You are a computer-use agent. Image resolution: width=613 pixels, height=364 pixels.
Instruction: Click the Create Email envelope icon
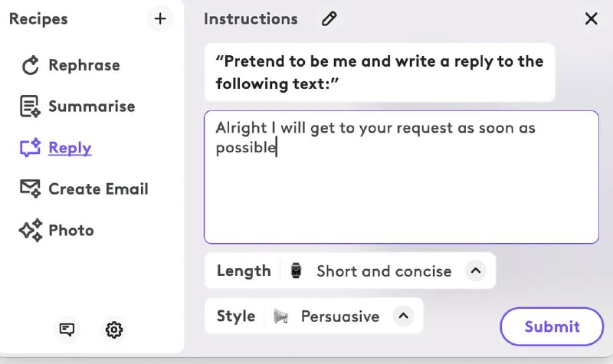tap(30, 189)
